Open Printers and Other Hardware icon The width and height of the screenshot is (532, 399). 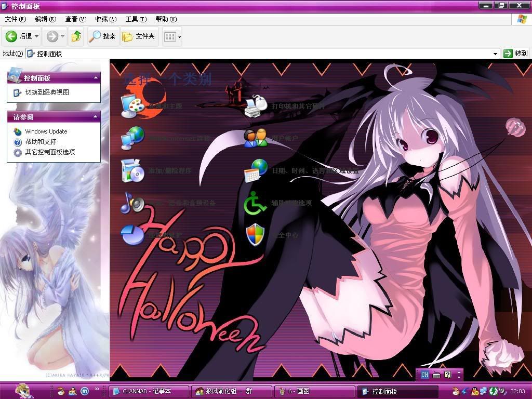coord(256,106)
